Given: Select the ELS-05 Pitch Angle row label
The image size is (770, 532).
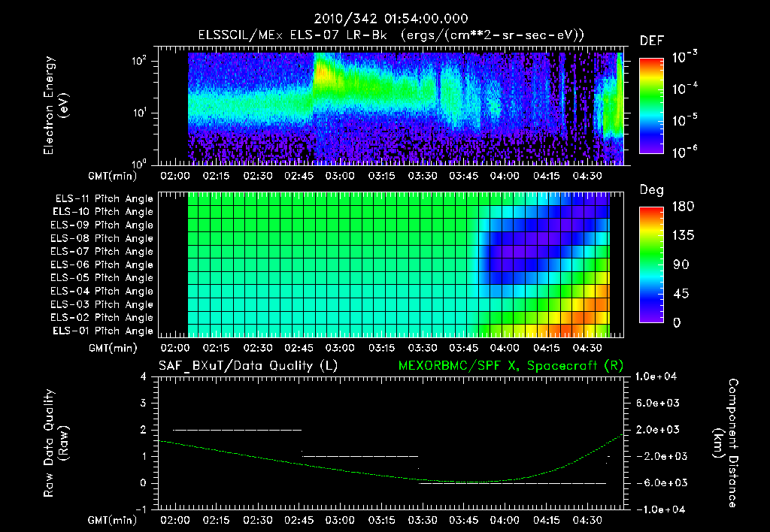Looking at the screenshot, I should (x=102, y=278).
